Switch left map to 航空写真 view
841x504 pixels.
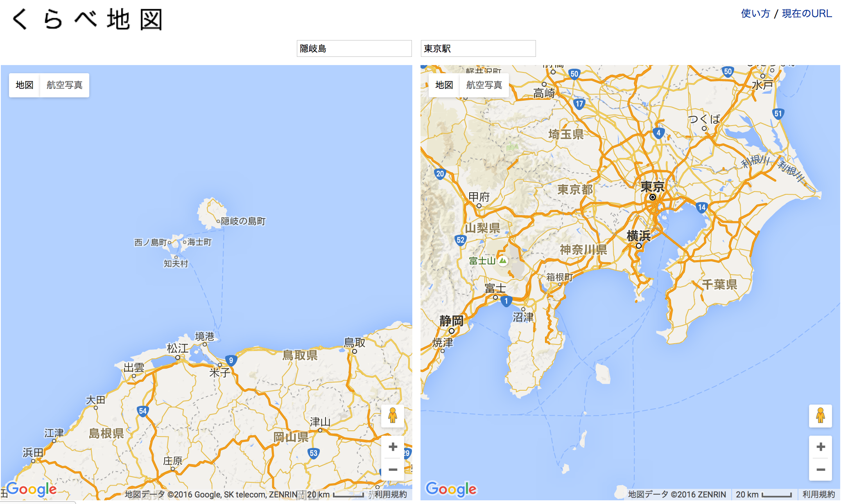point(64,85)
